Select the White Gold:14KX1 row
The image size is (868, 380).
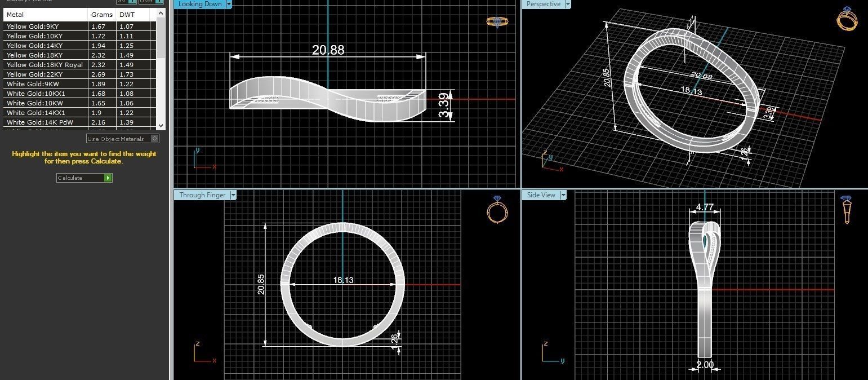click(79, 113)
